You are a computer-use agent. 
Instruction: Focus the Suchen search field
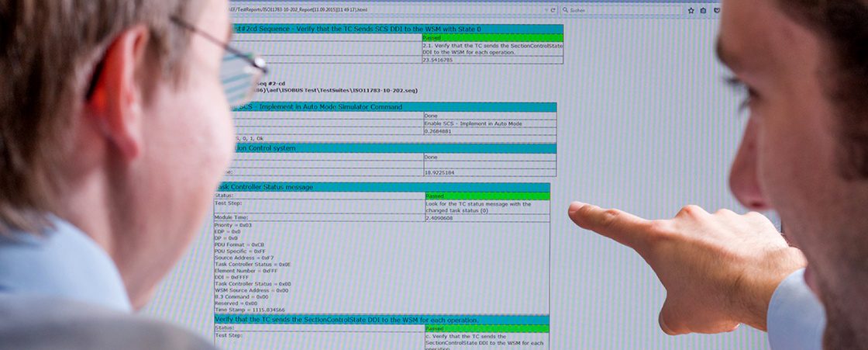click(621, 10)
